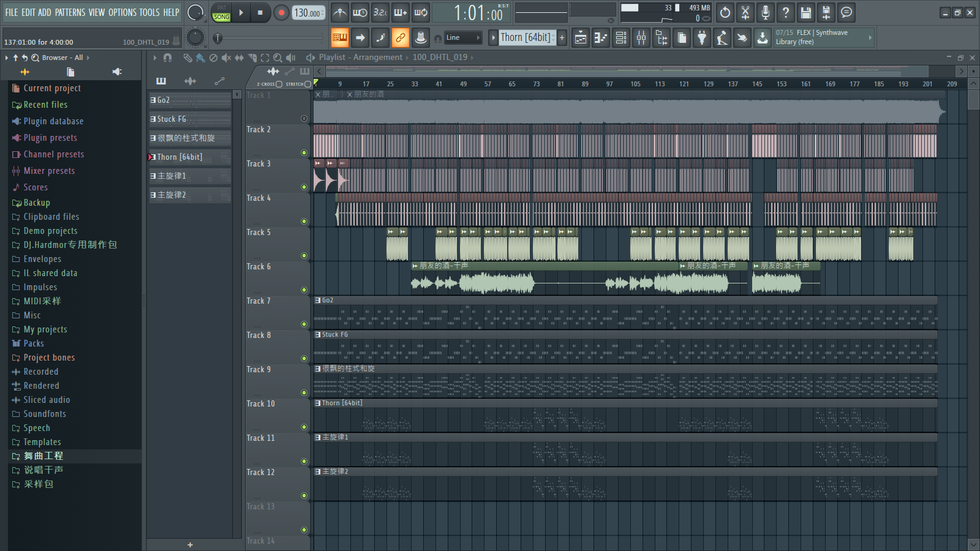Click the one-click audio recording microphone
Screen dimensions: 980x551
click(766, 12)
